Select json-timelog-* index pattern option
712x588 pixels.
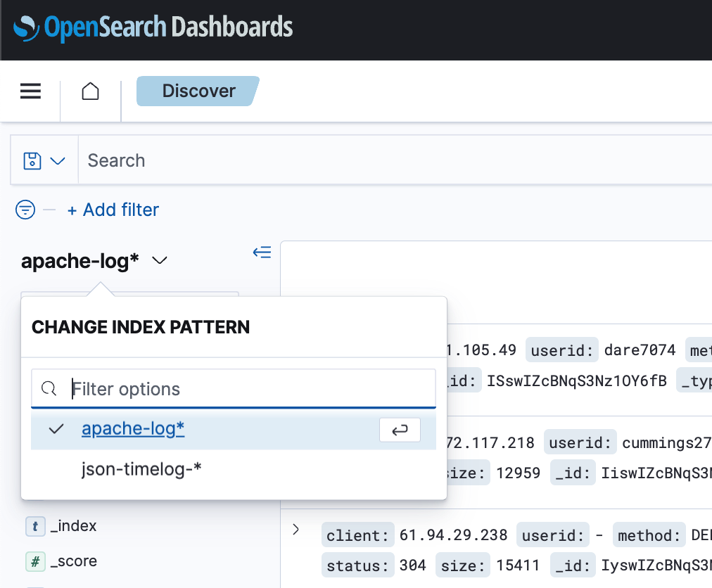click(x=234, y=469)
